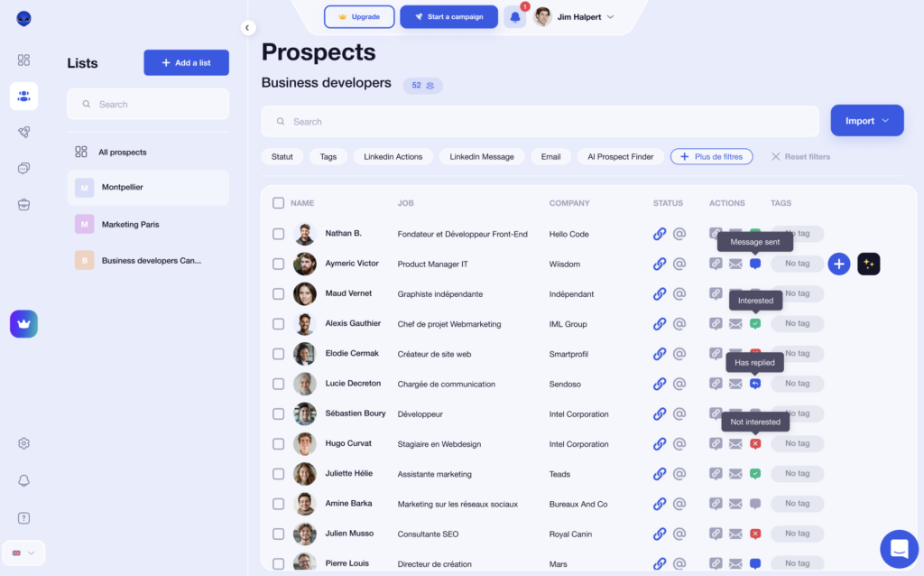The width and height of the screenshot is (924, 576).
Task: Open the language flag selector at bottom left
Action: click(23, 553)
